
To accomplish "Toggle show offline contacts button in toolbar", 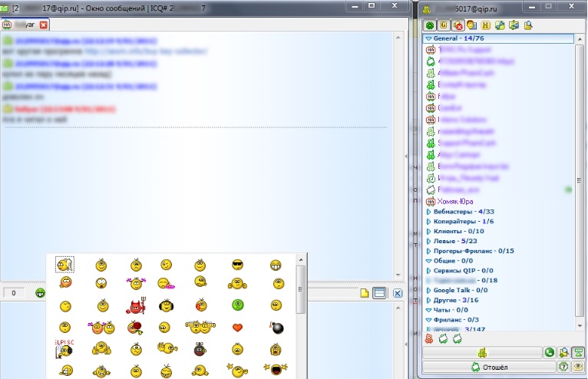I will 458,25.
